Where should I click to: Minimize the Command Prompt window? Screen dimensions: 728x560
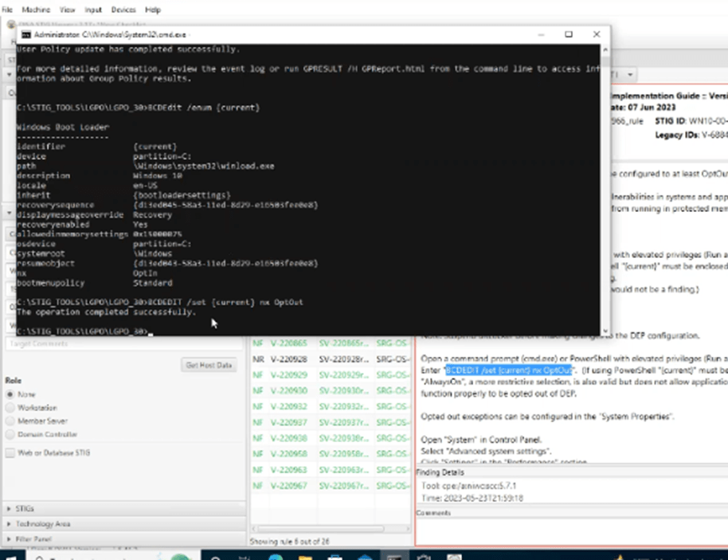point(541,35)
